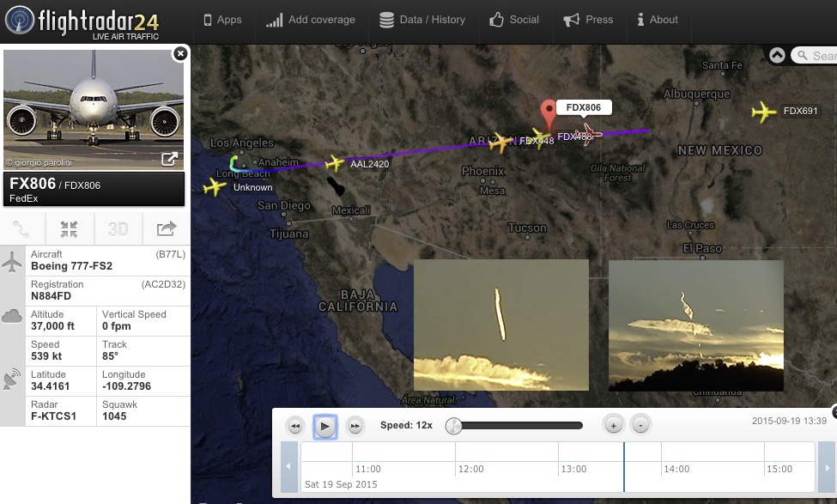837x504 pixels.
Task: Click the 11:00 mark on the timeline
Action: [x=368, y=469]
